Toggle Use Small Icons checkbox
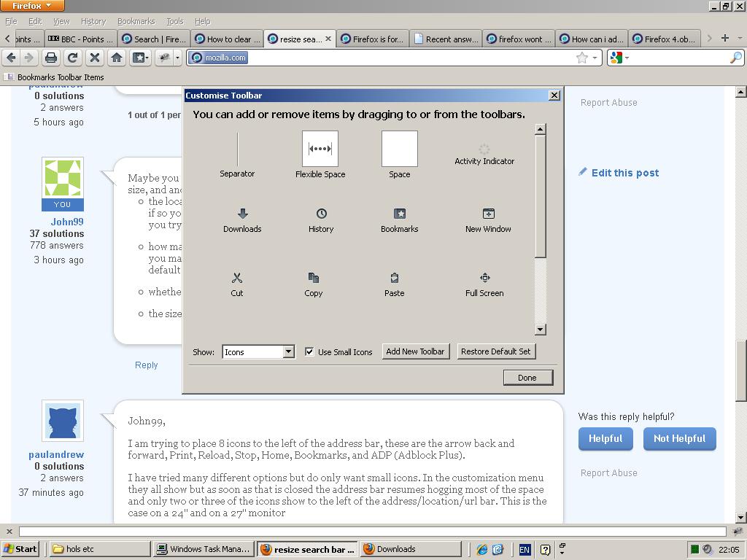747x560 pixels. pos(309,352)
